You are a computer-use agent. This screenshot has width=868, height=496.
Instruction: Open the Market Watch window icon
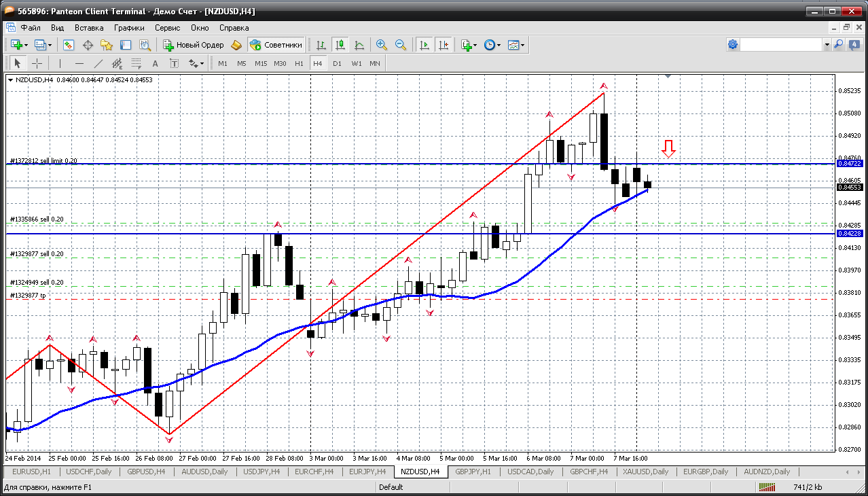click(x=69, y=45)
